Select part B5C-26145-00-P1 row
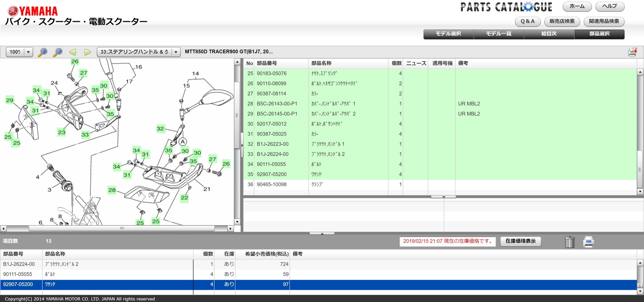Image resolution: width=644 pixels, height=302 pixels. click(440, 114)
